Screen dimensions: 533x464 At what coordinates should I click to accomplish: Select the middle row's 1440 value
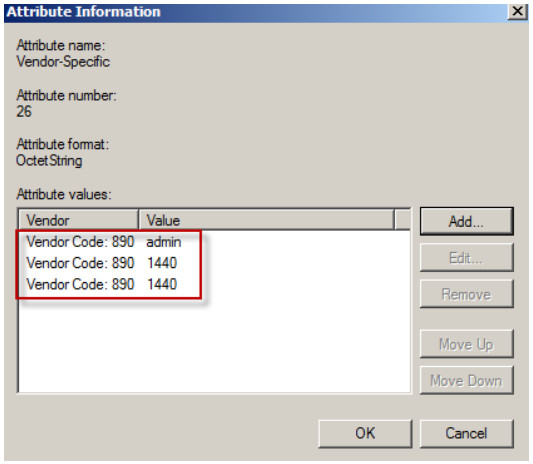tap(162, 263)
